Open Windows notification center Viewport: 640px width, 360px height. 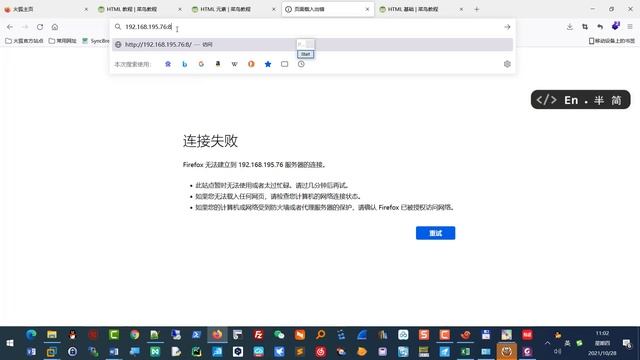tap(627, 343)
